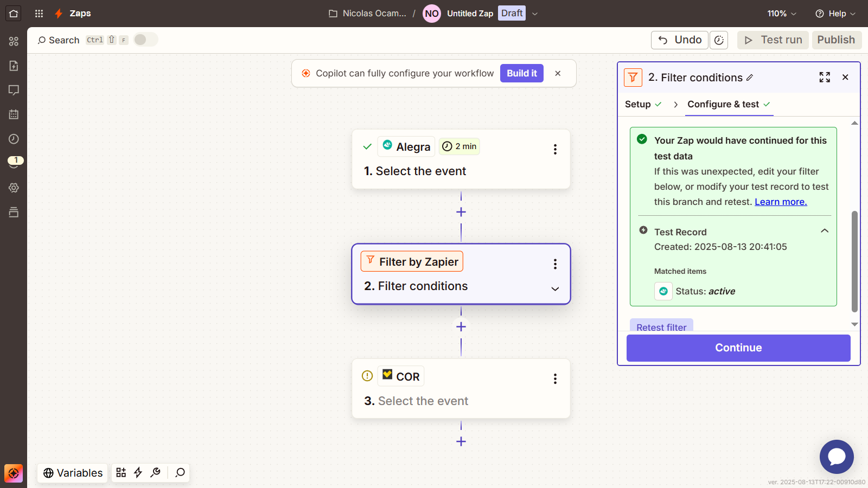868x488 pixels.
Task: Add step between Filter and COR
Action: pyautogui.click(x=461, y=327)
